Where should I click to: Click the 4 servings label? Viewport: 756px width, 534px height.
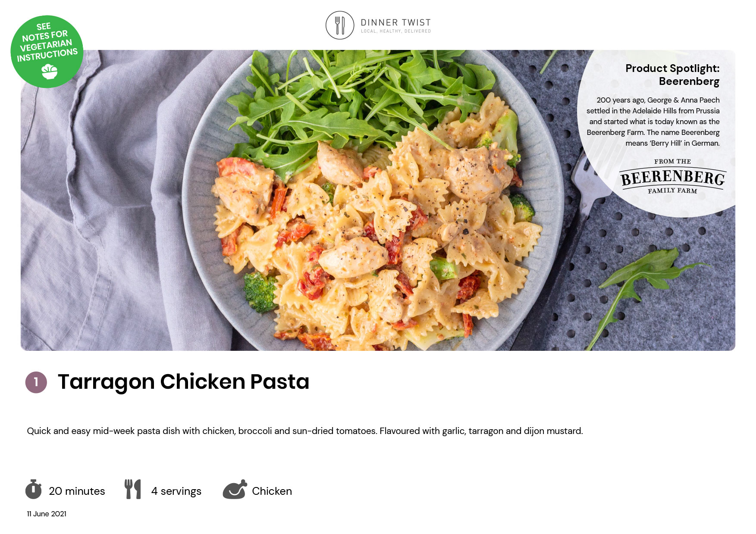(176, 491)
